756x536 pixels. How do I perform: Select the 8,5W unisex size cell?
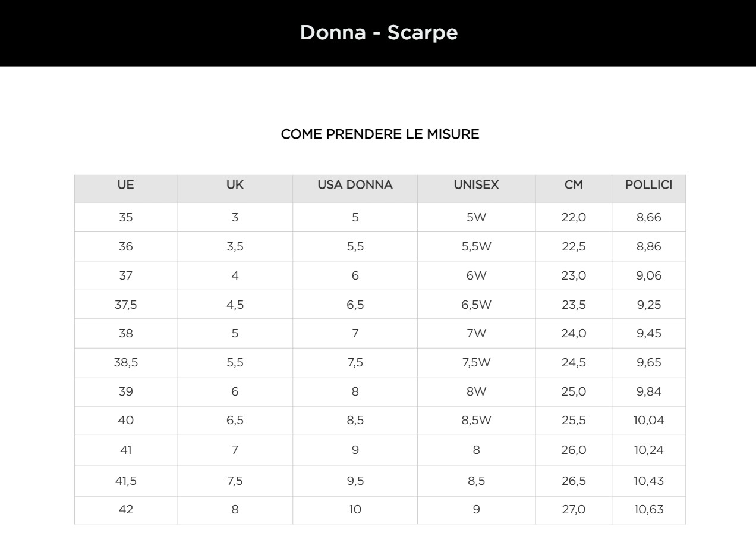[476, 420]
